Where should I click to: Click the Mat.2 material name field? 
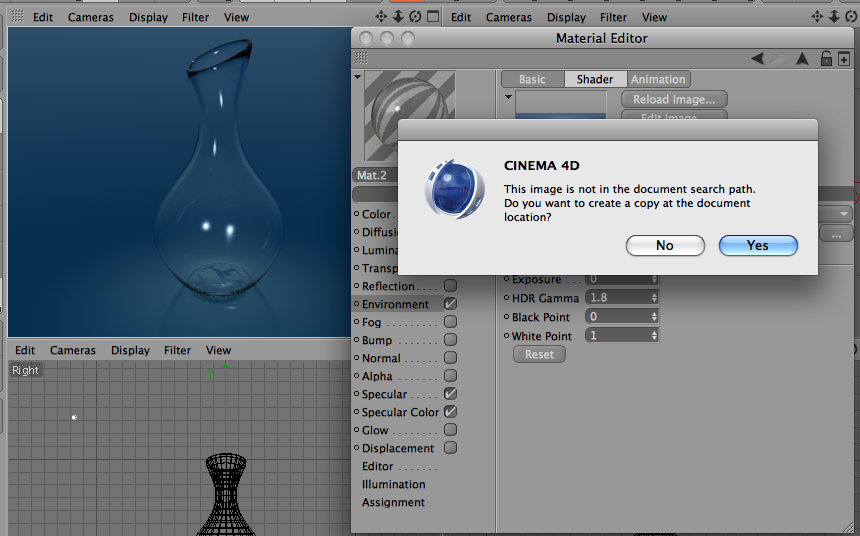375,175
